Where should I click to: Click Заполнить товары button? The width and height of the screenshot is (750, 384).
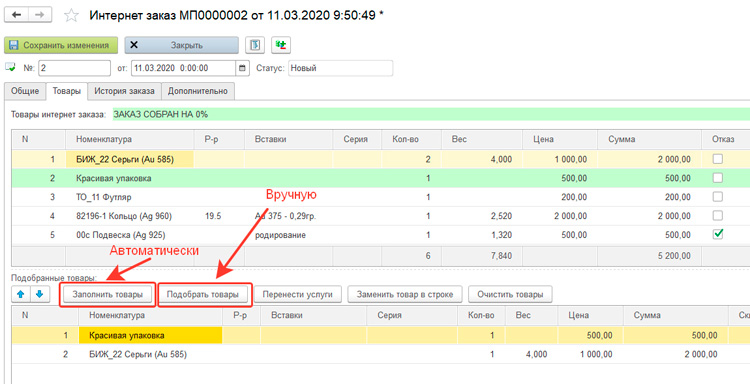pyautogui.click(x=108, y=295)
